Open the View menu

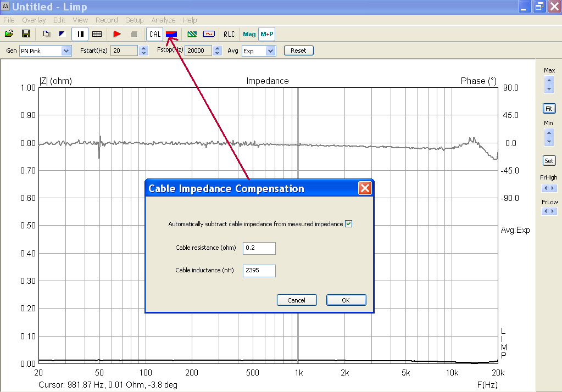(x=80, y=20)
